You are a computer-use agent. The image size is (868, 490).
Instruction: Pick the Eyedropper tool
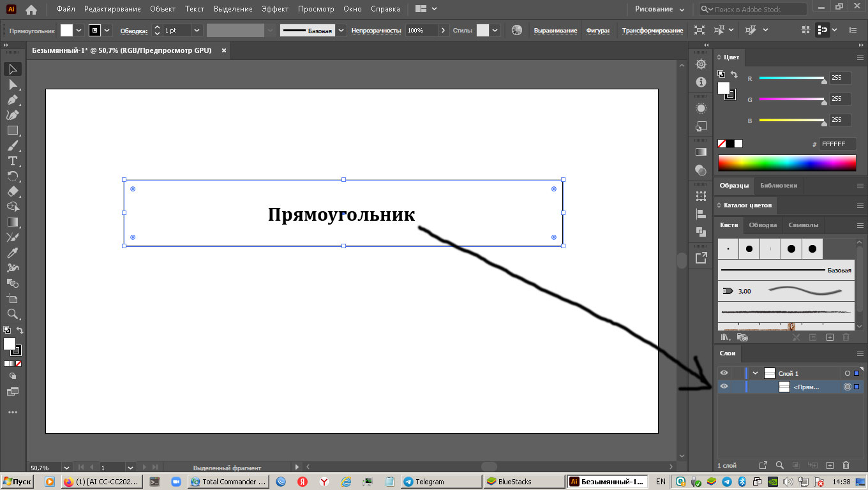tap(12, 253)
